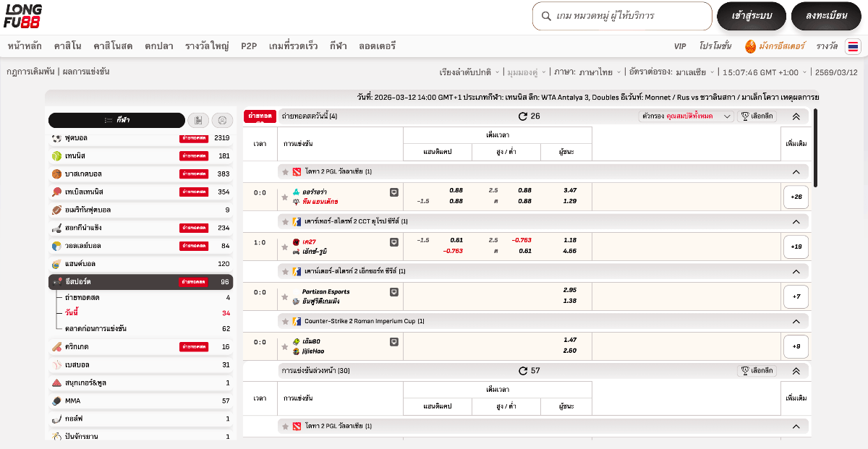Click the 3.47 winner odds value

570,190
